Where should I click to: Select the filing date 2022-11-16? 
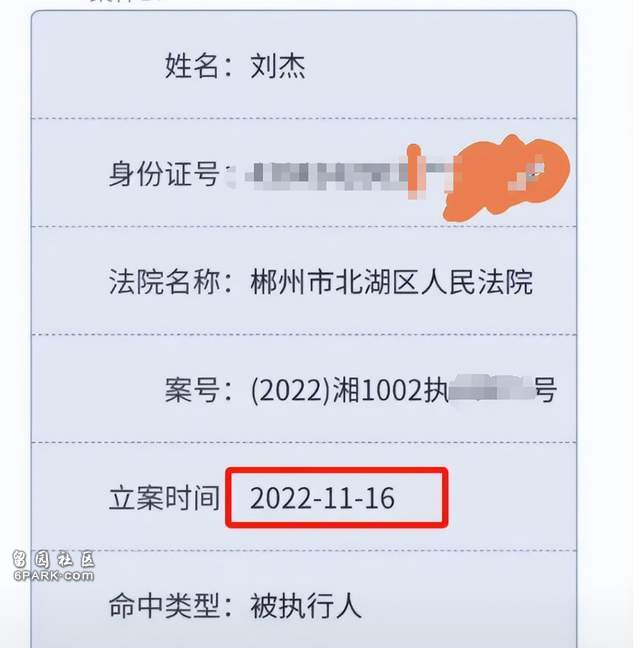(322, 498)
